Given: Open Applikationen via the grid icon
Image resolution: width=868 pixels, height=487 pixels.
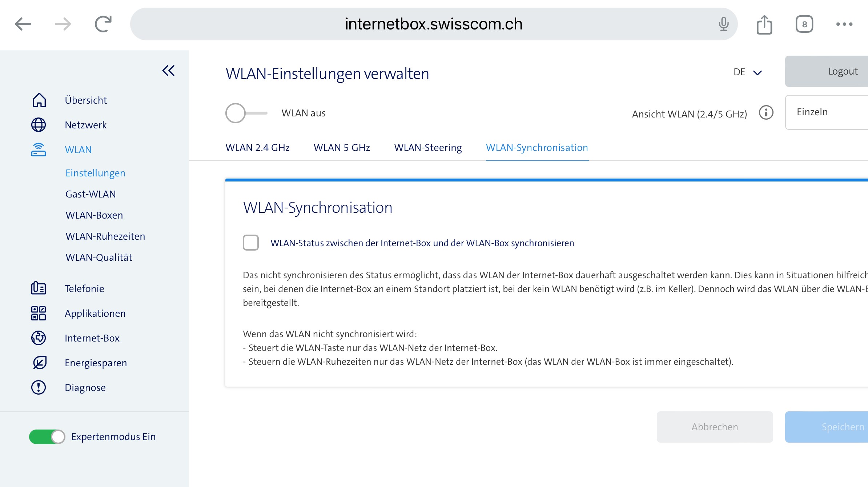Looking at the screenshot, I should coord(39,313).
